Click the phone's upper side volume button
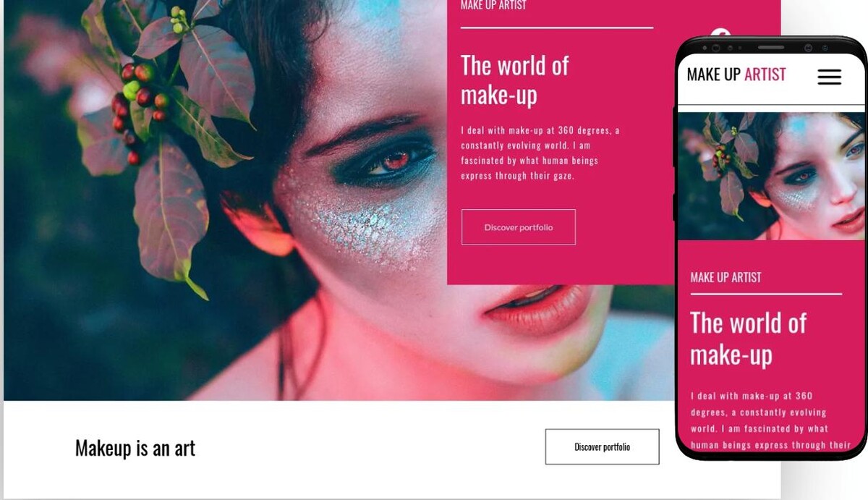Image resolution: width=868 pixels, height=500 pixels. click(x=675, y=137)
